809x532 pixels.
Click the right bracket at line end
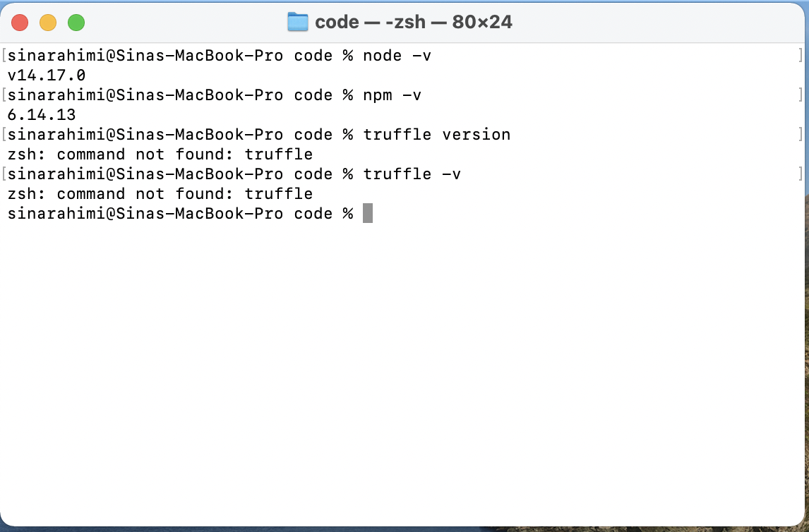point(801,55)
